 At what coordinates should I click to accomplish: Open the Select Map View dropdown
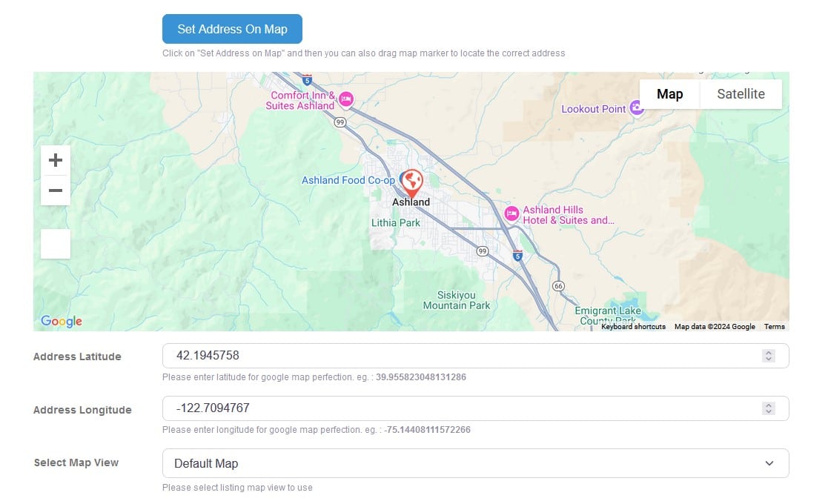click(475, 463)
